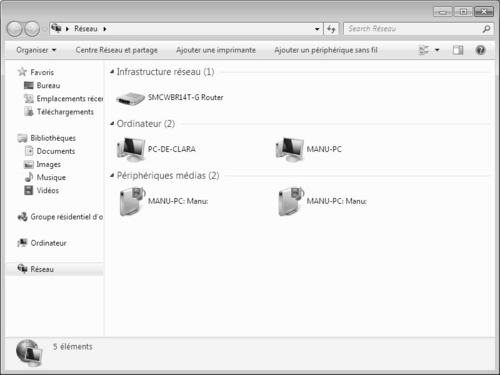Open the Musique library
Image resolution: width=500 pixels, height=375 pixels.
(x=51, y=178)
